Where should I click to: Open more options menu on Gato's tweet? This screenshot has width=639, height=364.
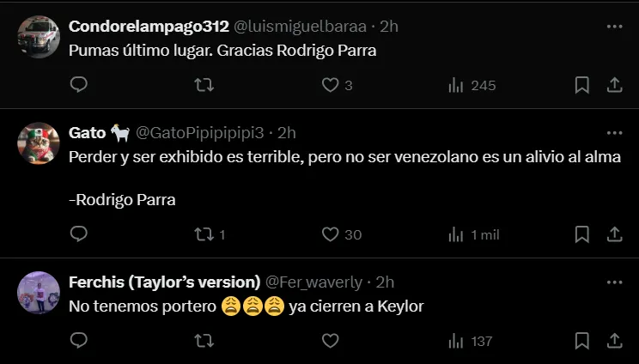coord(614,133)
